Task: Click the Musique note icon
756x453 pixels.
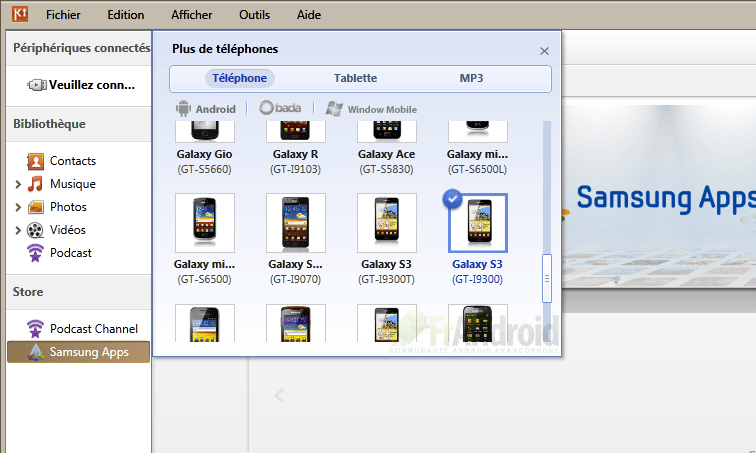Action: (x=35, y=184)
